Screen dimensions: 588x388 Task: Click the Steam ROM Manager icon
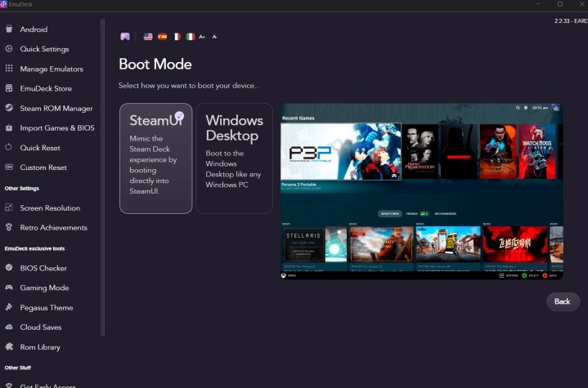9,108
